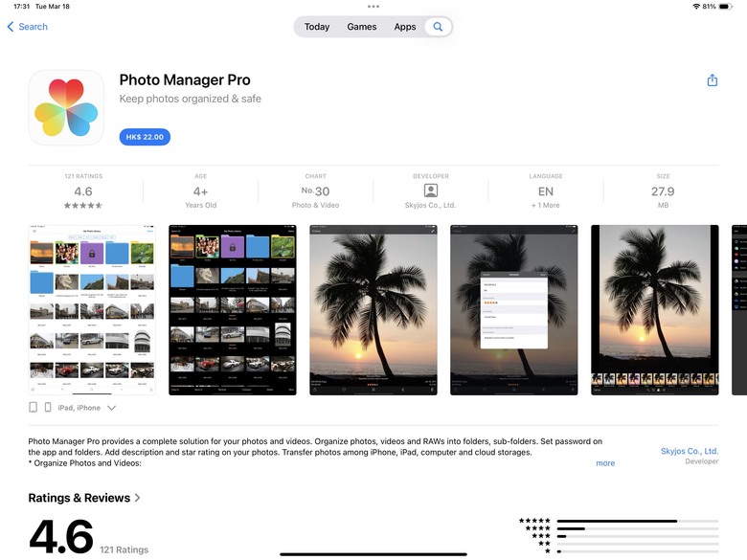Click the iPad device icon
The width and height of the screenshot is (747, 560).
(x=33, y=407)
